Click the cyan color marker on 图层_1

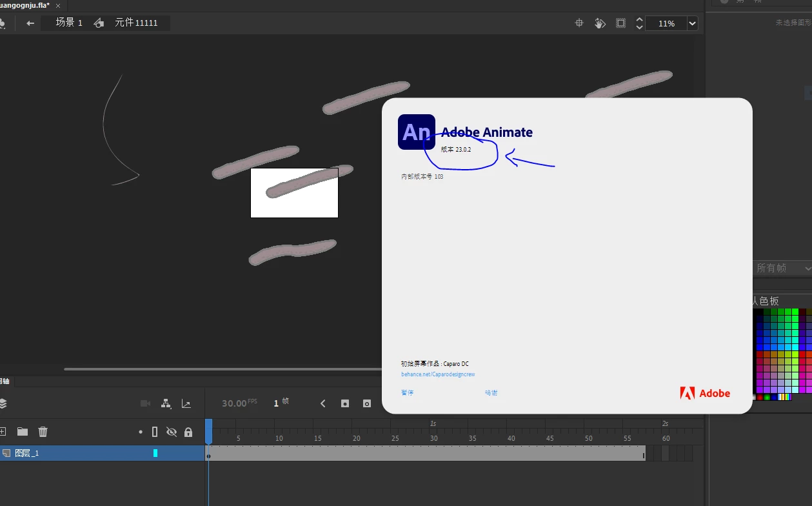click(x=155, y=453)
